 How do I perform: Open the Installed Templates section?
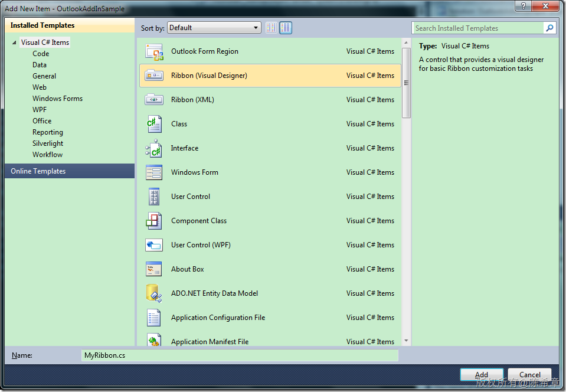click(70, 25)
